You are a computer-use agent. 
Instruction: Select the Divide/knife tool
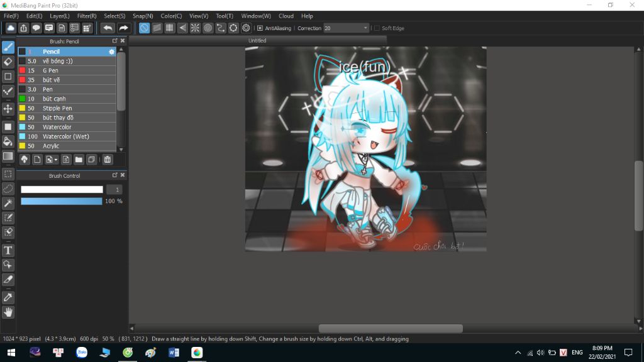tap(8, 280)
